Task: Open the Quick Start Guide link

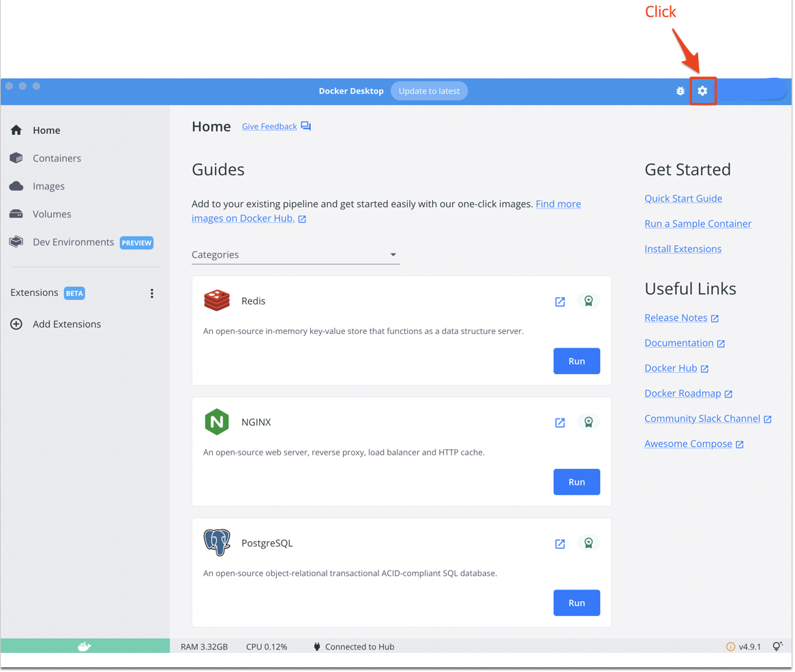Action: (x=685, y=198)
